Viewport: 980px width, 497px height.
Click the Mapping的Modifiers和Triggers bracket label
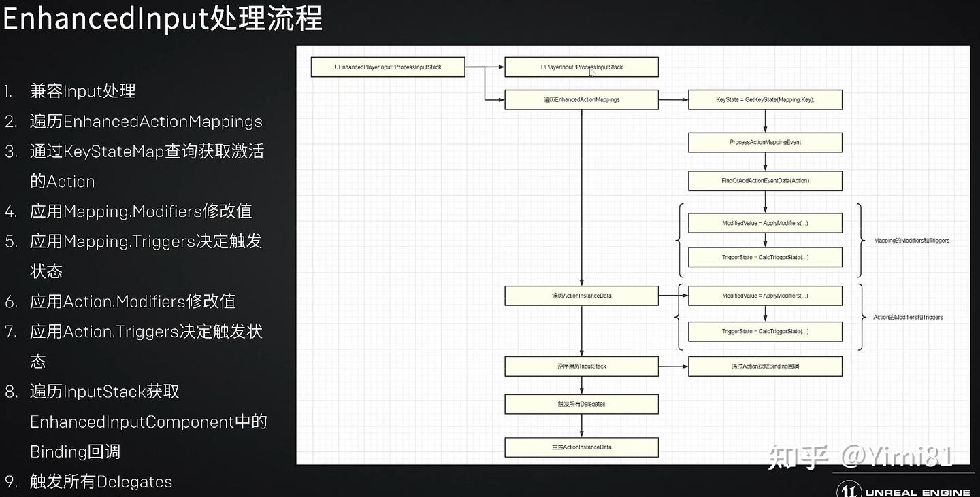pyautogui.click(x=911, y=241)
